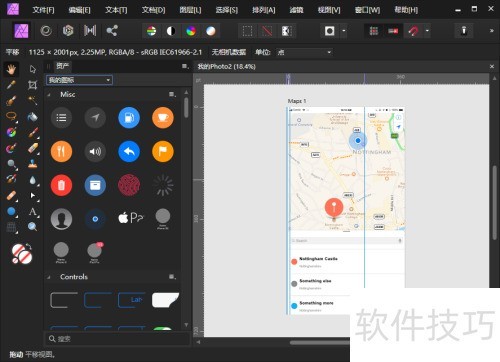Click the share export persona icon
500x362 pixels.
112,31
